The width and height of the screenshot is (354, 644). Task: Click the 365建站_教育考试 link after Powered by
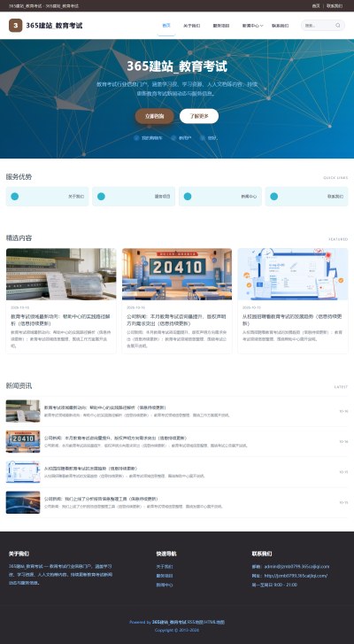tap(169, 622)
